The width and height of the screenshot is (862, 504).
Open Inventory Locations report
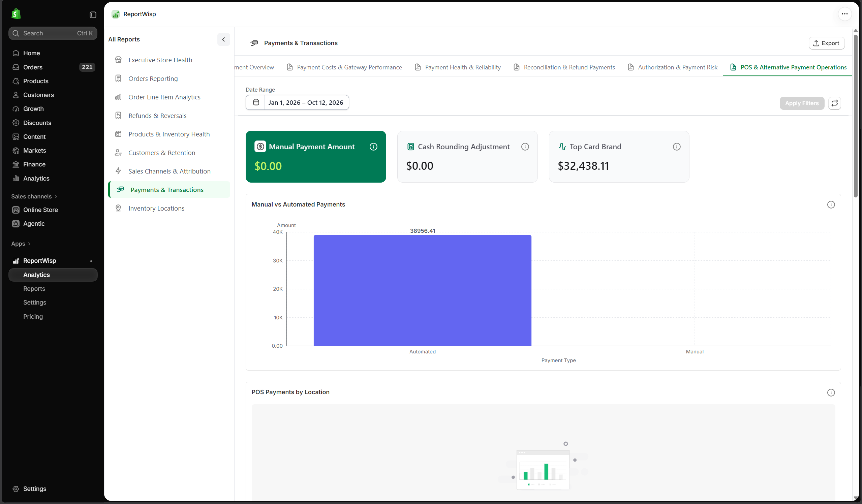169,208
